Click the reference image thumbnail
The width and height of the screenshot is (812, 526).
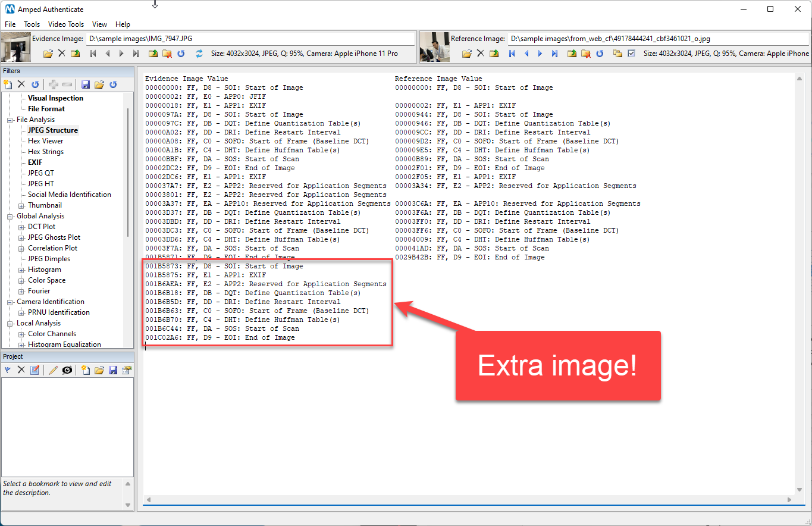[x=434, y=47]
